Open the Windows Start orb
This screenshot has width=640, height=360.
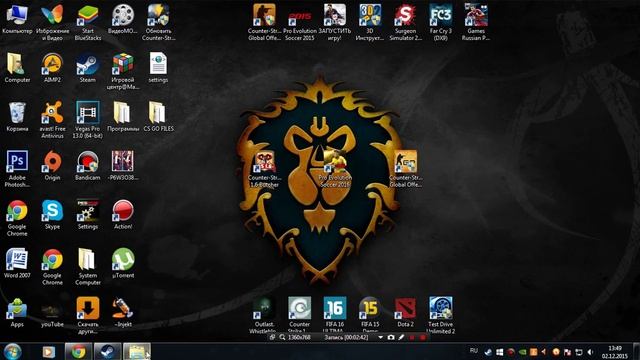click(13, 351)
